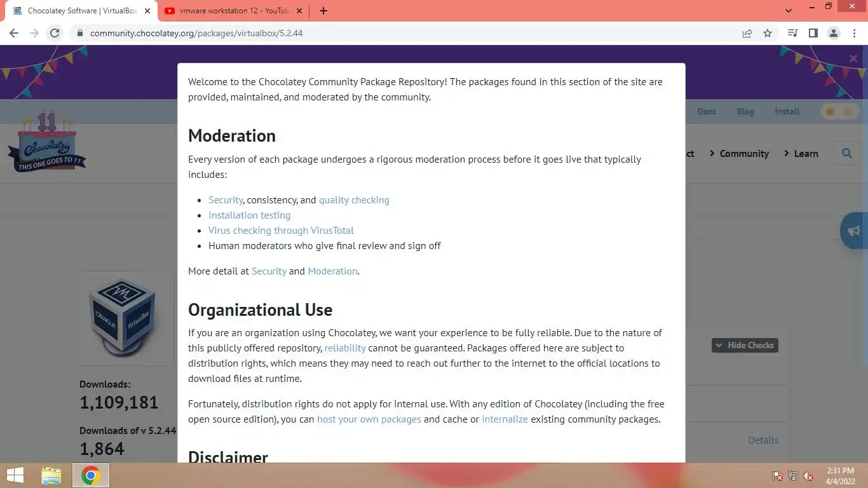This screenshot has width=868, height=488.
Task: Open the Moderation link in More detail
Action: click(x=332, y=271)
